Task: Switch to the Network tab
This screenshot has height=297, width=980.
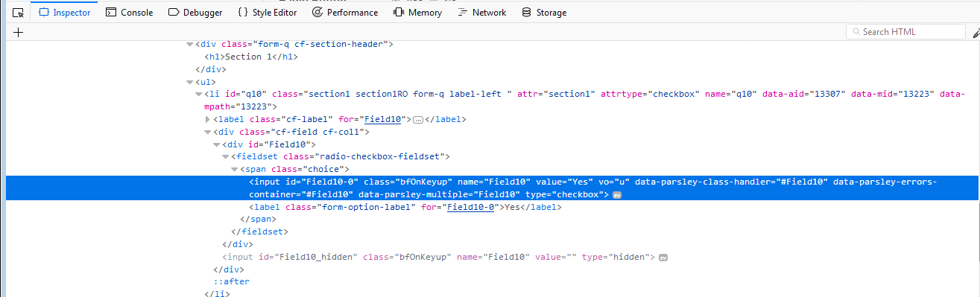Action: 481,13
